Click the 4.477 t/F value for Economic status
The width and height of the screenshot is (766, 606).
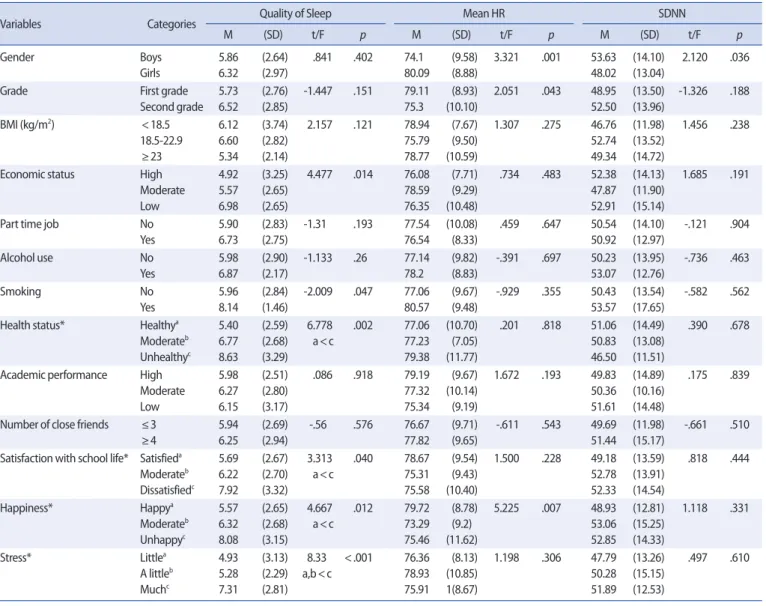click(319, 174)
